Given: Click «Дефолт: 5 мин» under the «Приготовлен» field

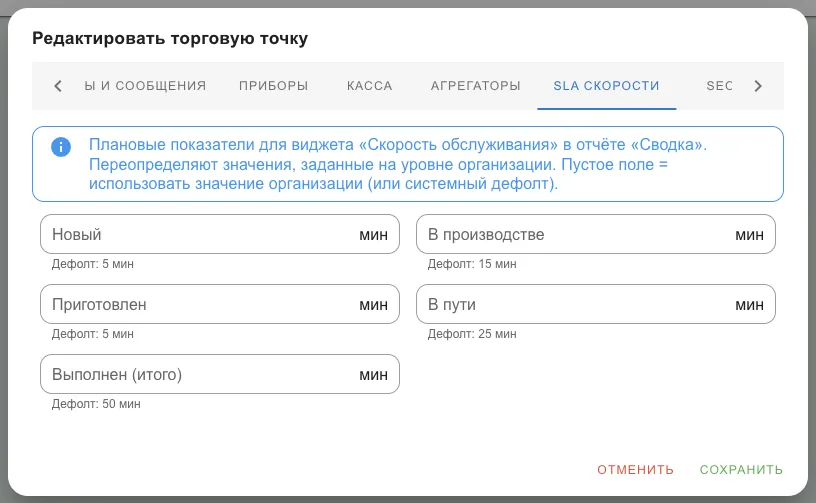Looking at the screenshot, I should 93,334.
